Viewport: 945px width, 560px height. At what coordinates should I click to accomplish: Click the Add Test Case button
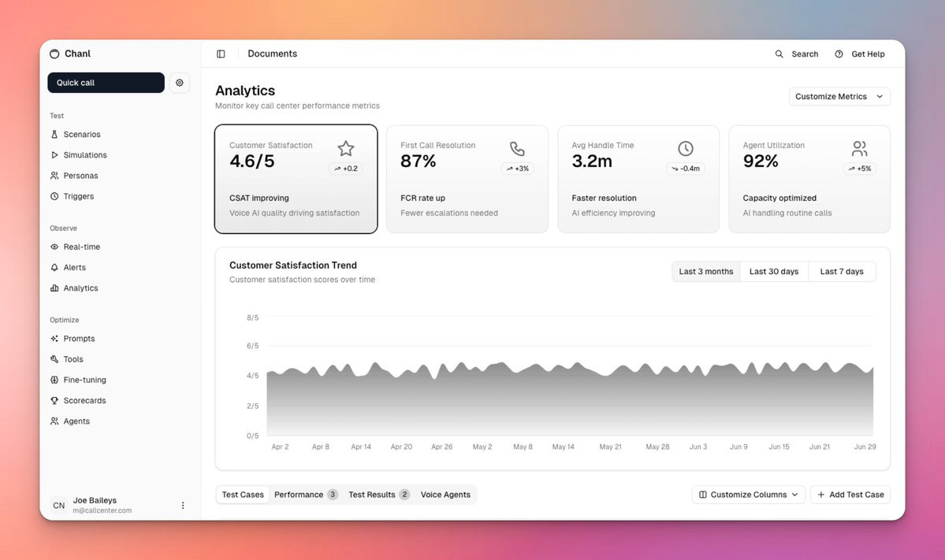(x=850, y=495)
